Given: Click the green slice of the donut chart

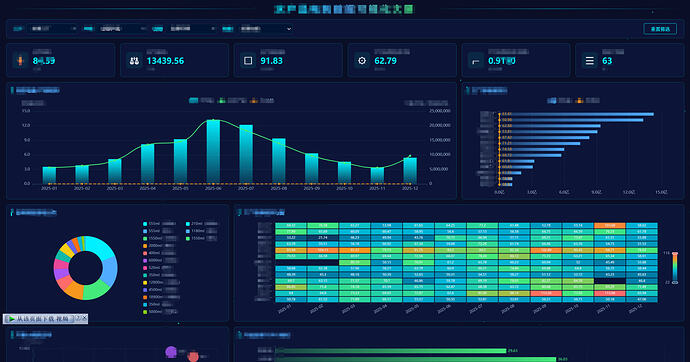Looking at the screenshot, I should pos(96,291).
